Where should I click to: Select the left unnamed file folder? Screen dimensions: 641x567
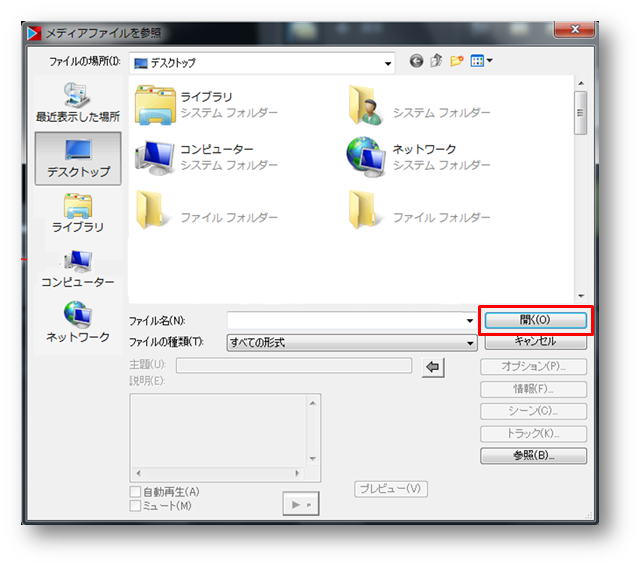(206, 209)
